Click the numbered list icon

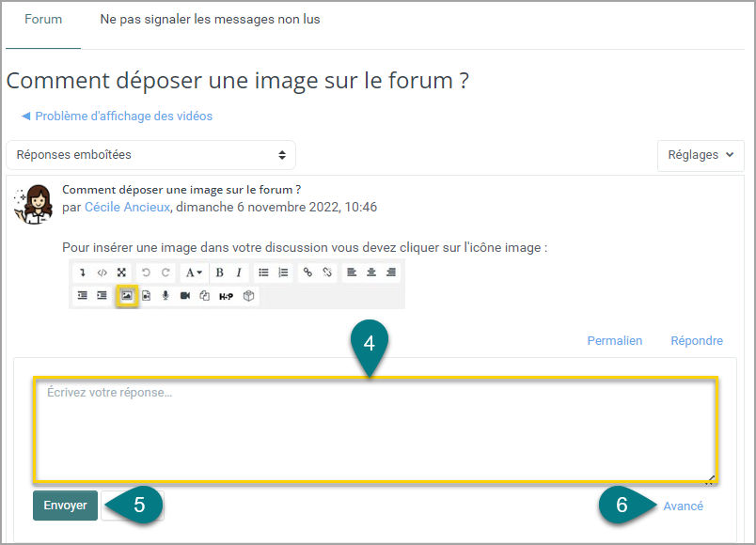(283, 272)
